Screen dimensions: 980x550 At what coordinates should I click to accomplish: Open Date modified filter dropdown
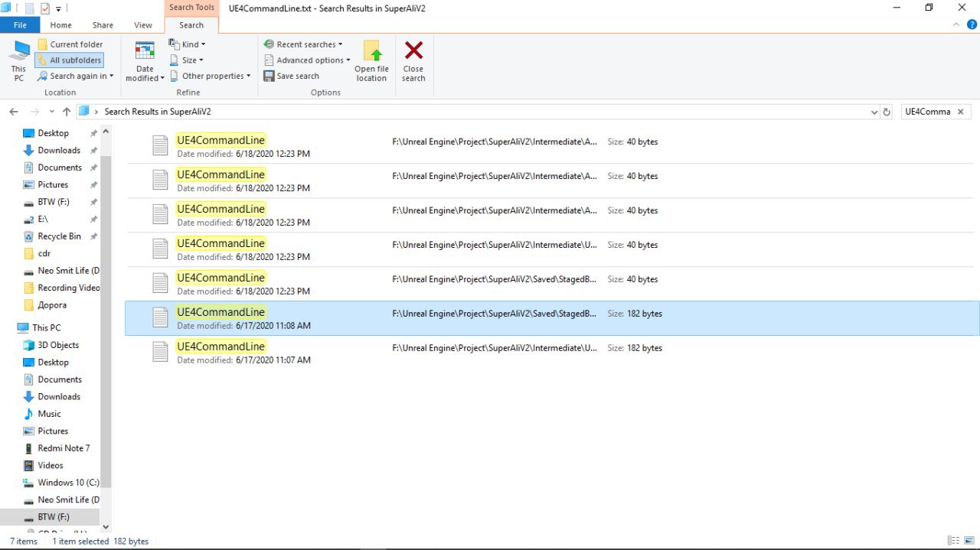click(145, 61)
